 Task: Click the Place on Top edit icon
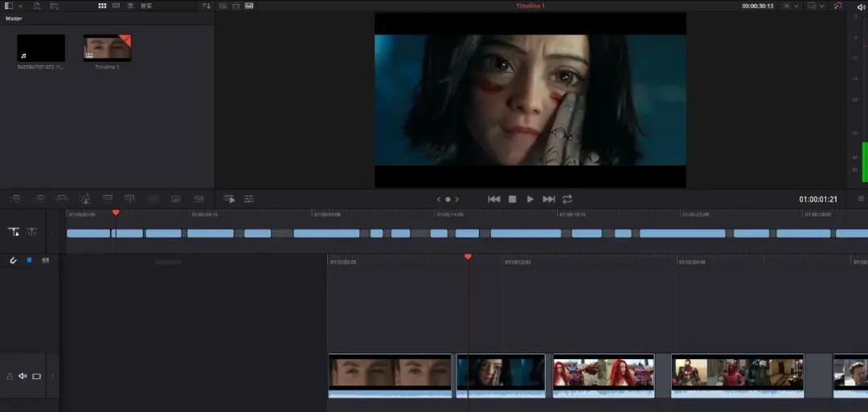click(x=108, y=198)
